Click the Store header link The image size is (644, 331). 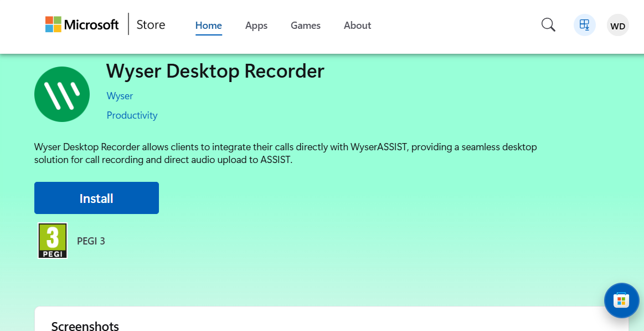[151, 24]
